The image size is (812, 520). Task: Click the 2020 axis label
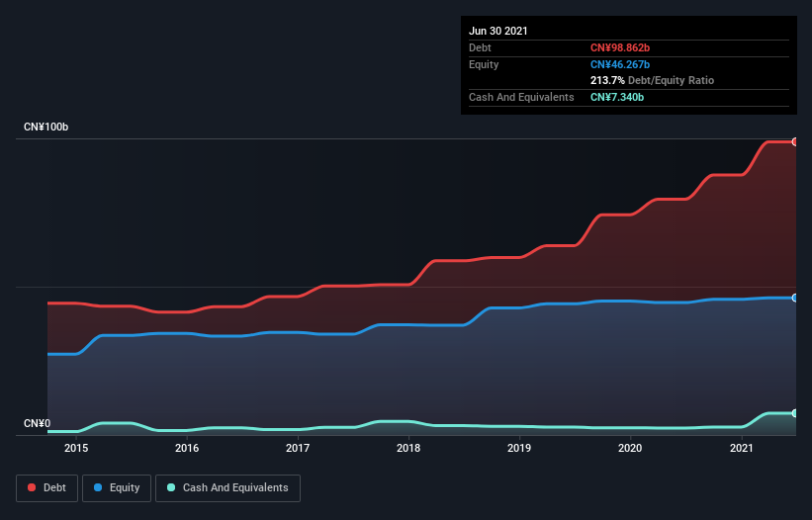coord(630,448)
